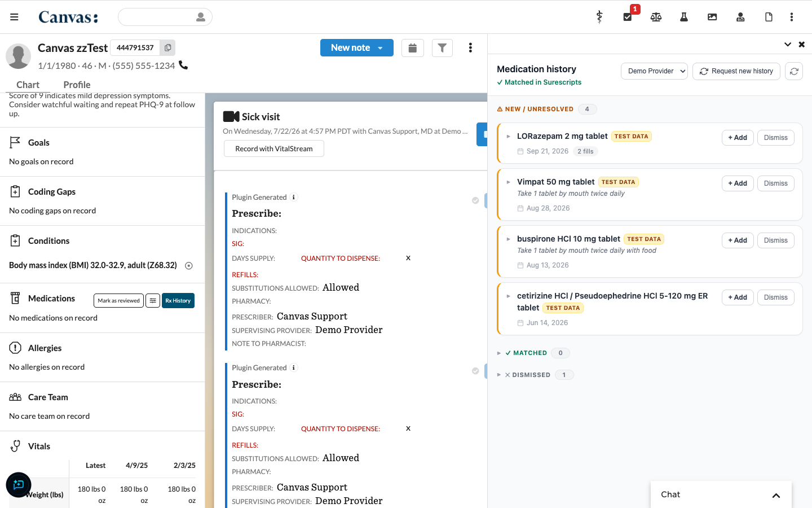Open the top bar vertical ellipsis menu
This screenshot has width=812, height=508.
pyautogui.click(x=792, y=17)
